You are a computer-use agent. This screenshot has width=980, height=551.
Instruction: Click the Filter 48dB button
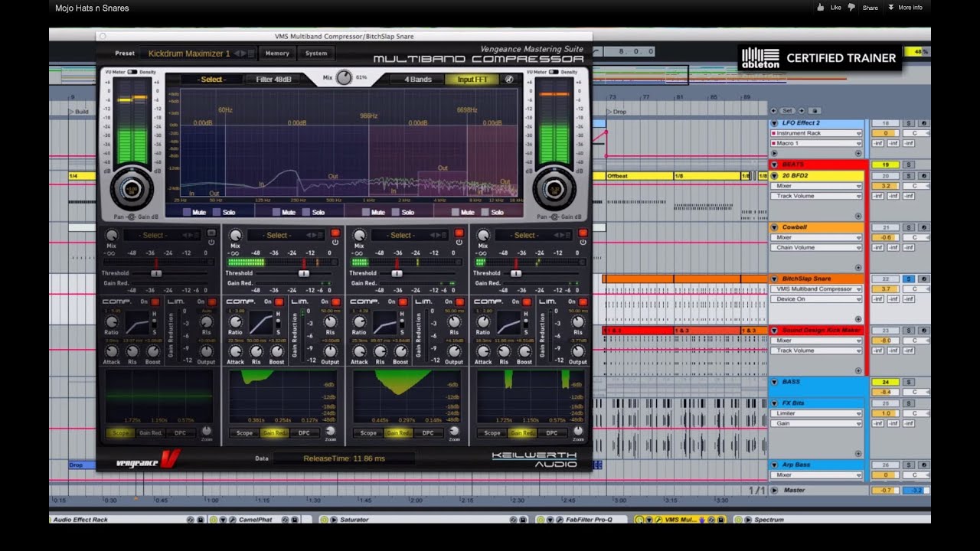click(x=274, y=80)
